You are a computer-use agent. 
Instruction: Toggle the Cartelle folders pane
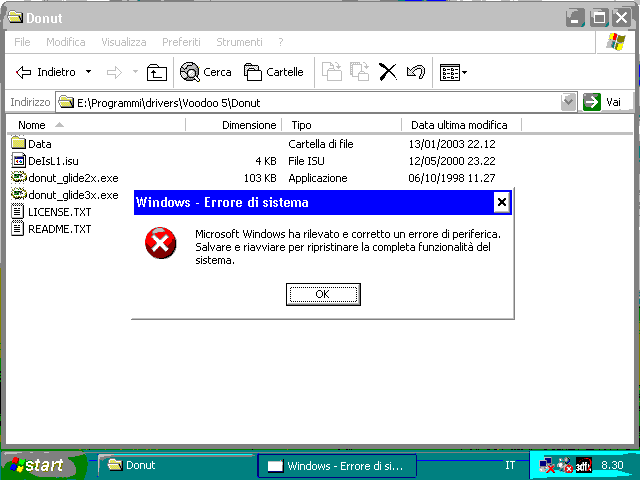coord(273,72)
